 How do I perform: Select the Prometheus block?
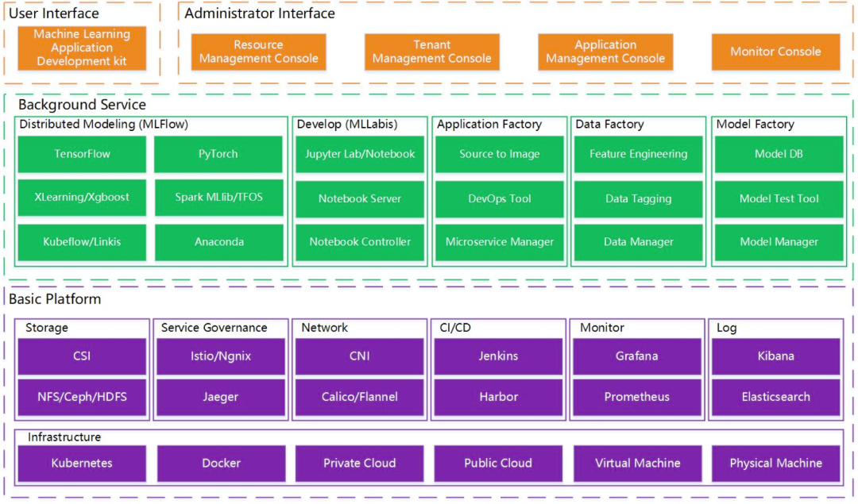[637, 398]
